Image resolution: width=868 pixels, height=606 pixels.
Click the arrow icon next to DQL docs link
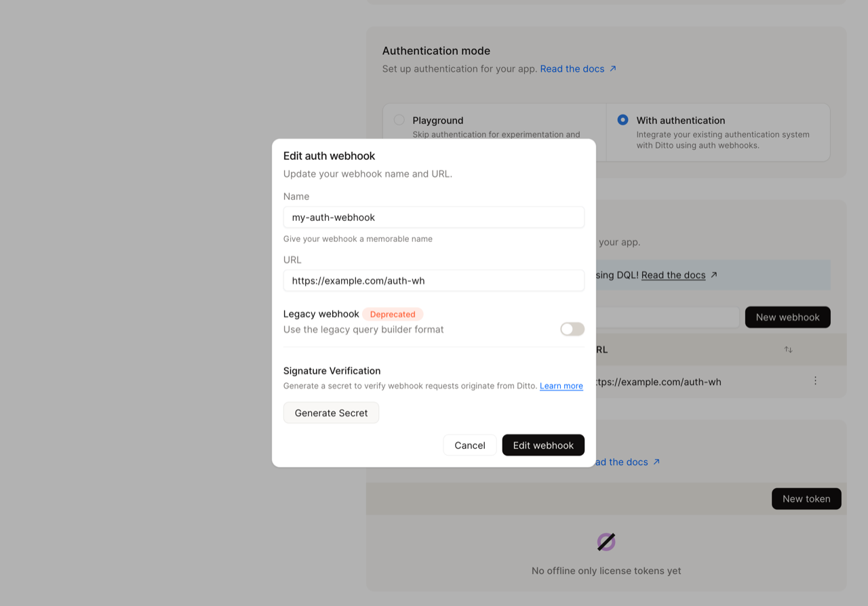click(713, 275)
